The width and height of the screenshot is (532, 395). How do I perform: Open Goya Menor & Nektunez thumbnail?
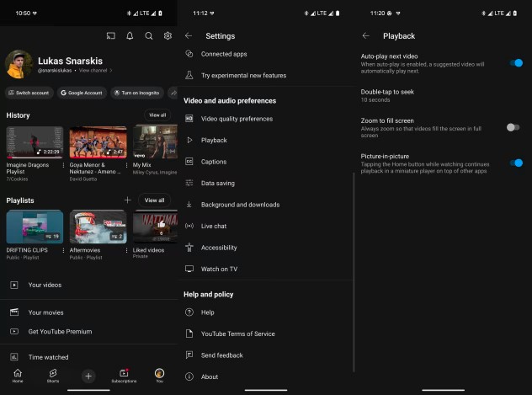coord(98,142)
